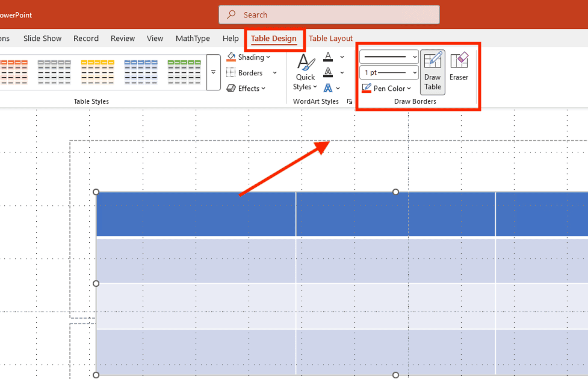
Task: Click the Shading paint bucket icon
Action: pyautogui.click(x=231, y=57)
